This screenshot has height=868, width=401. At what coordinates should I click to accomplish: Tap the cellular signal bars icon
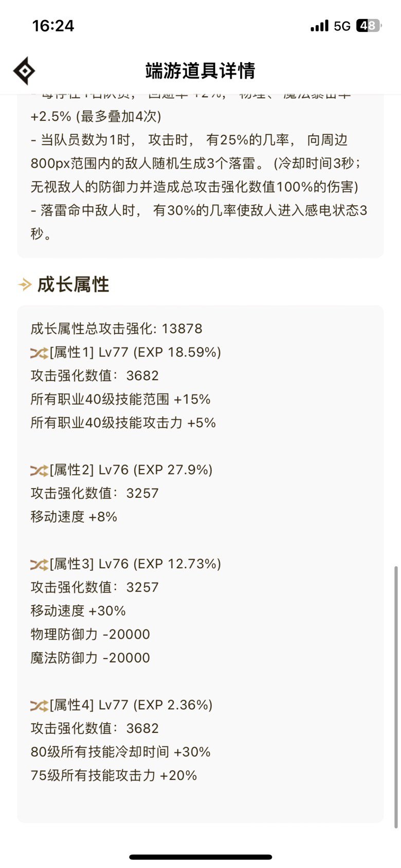tap(319, 26)
